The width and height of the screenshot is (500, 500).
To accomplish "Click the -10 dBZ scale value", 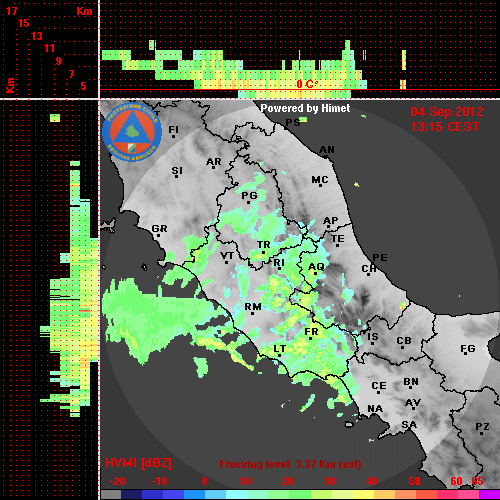I will pos(159,481).
